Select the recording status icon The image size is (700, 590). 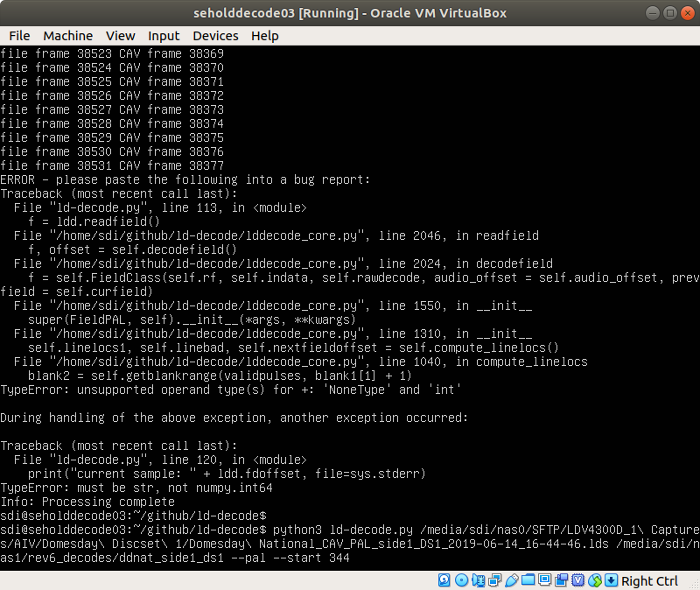(x=562, y=580)
